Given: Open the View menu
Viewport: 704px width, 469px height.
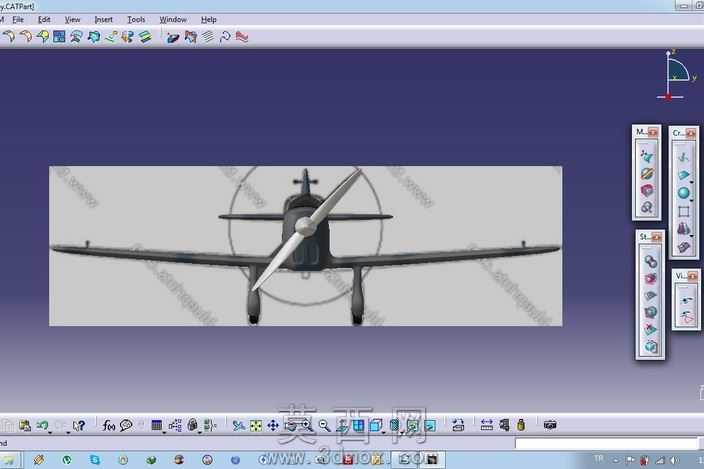Looking at the screenshot, I should click(72, 20).
